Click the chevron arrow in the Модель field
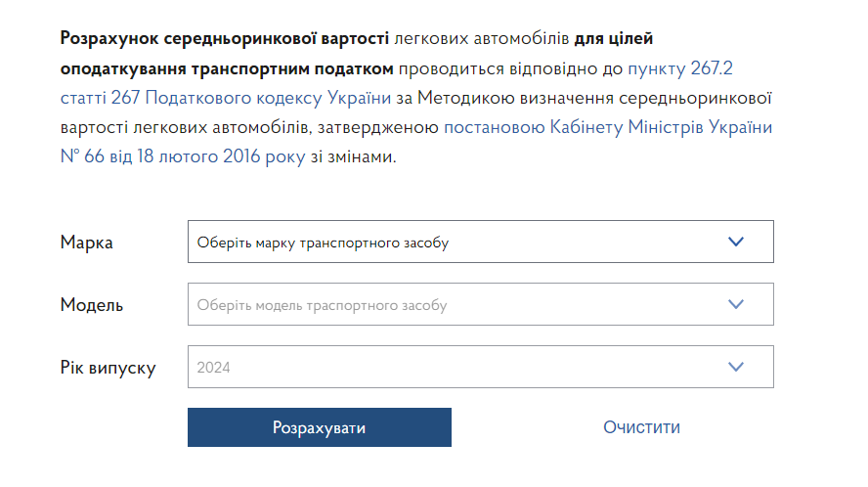The image size is (868, 487). (x=736, y=304)
